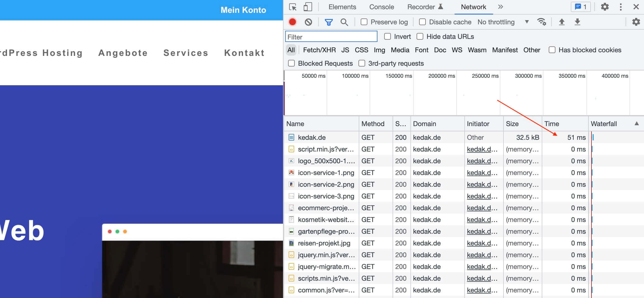644x298 pixels.
Task: Export network log as HAR file
Action: tap(577, 22)
